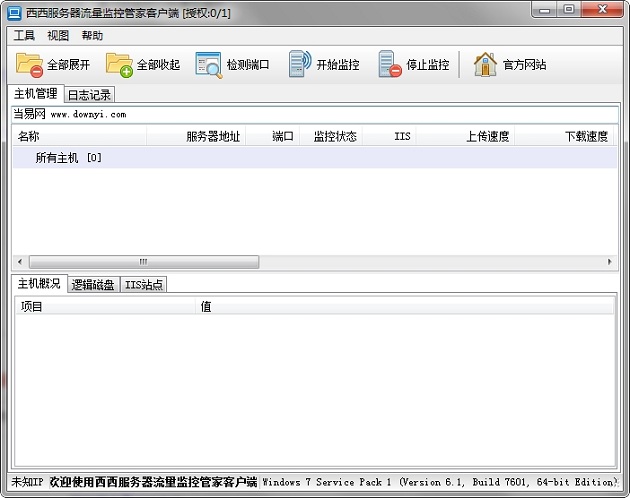Start monitoring with the 开始监控 icon

299,65
